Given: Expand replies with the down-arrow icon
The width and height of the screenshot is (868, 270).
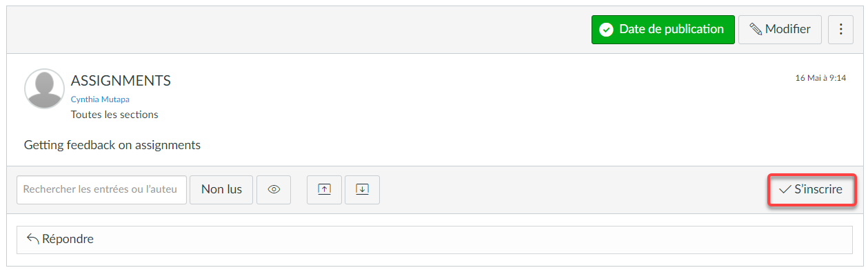Looking at the screenshot, I should point(362,189).
